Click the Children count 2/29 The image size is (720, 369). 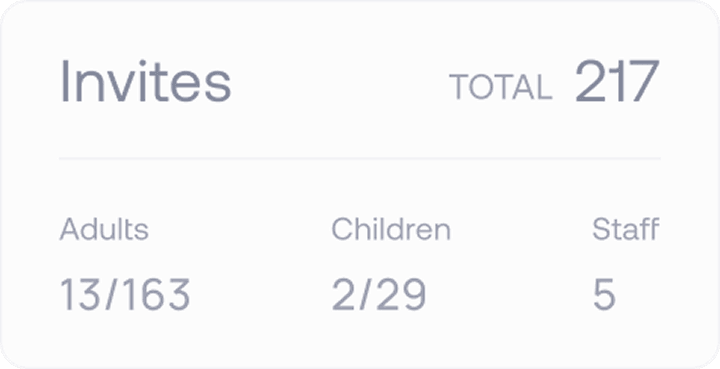click(379, 294)
